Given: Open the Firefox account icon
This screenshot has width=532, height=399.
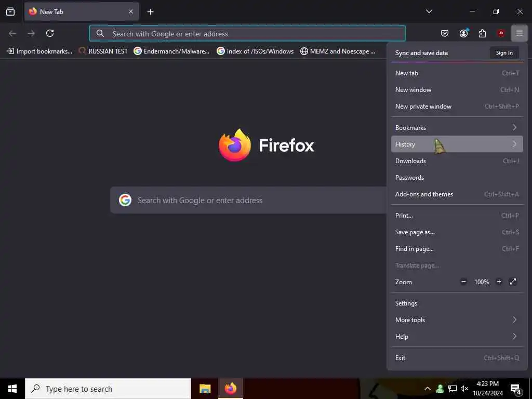Looking at the screenshot, I should [x=463, y=33].
